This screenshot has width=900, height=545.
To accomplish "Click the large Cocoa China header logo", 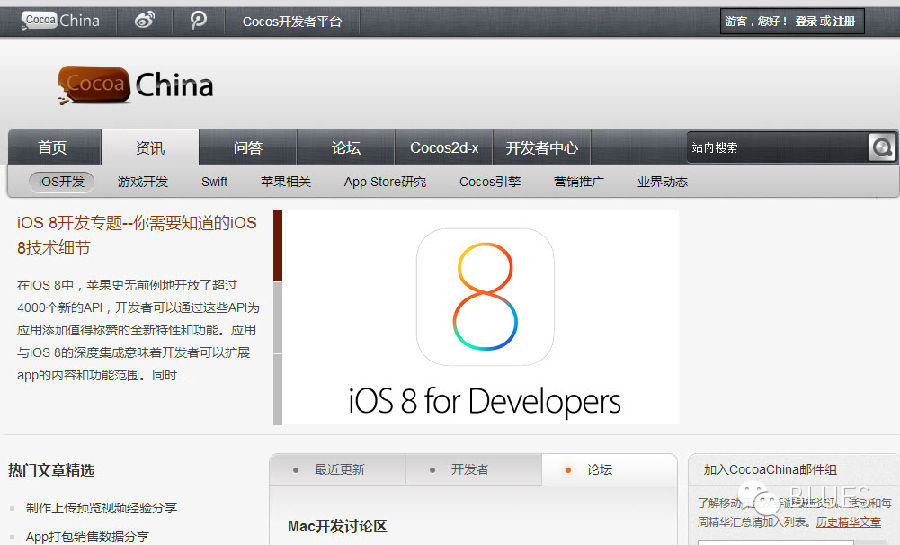I will [135, 85].
